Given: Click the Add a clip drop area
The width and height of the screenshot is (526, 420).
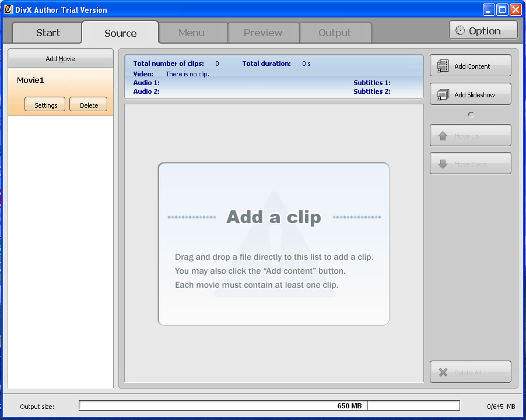Looking at the screenshot, I should tap(273, 243).
